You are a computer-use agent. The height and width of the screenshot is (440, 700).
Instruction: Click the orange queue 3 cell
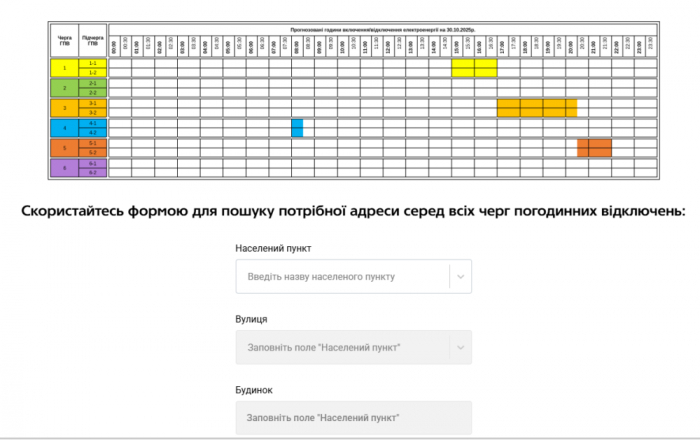64,108
